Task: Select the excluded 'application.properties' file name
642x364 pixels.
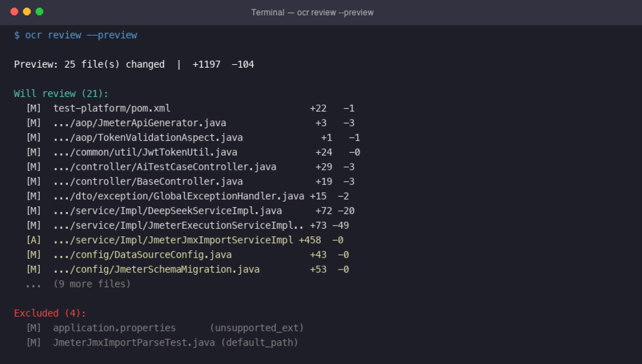Action: pyautogui.click(x=114, y=328)
